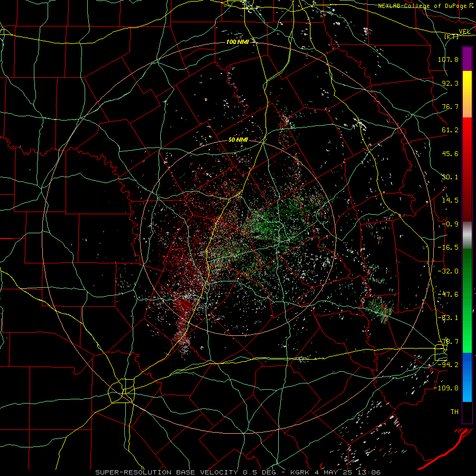This screenshot has width=476, height=476.
Task: Click the -0.9 velocity scale value
Action: [x=450, y=224]
